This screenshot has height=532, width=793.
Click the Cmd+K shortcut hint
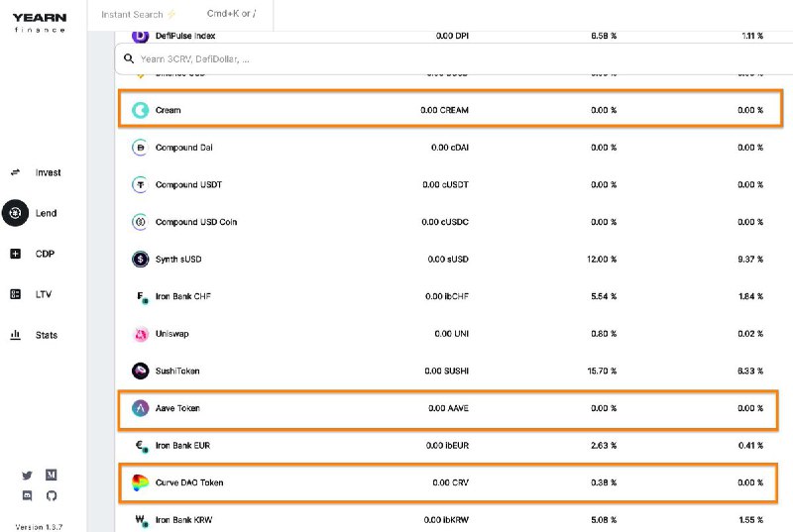pos(231,14)
